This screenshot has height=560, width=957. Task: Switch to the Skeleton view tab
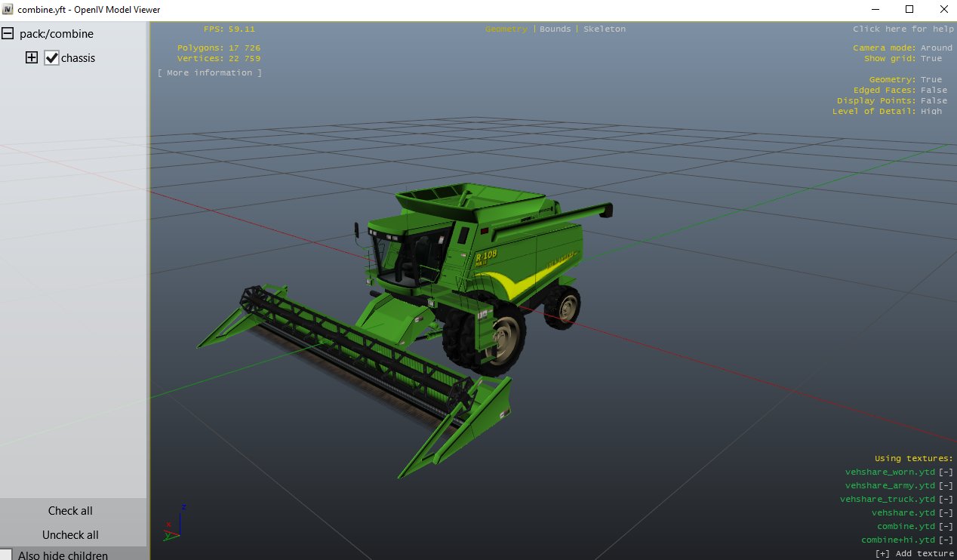pos(605,29)
